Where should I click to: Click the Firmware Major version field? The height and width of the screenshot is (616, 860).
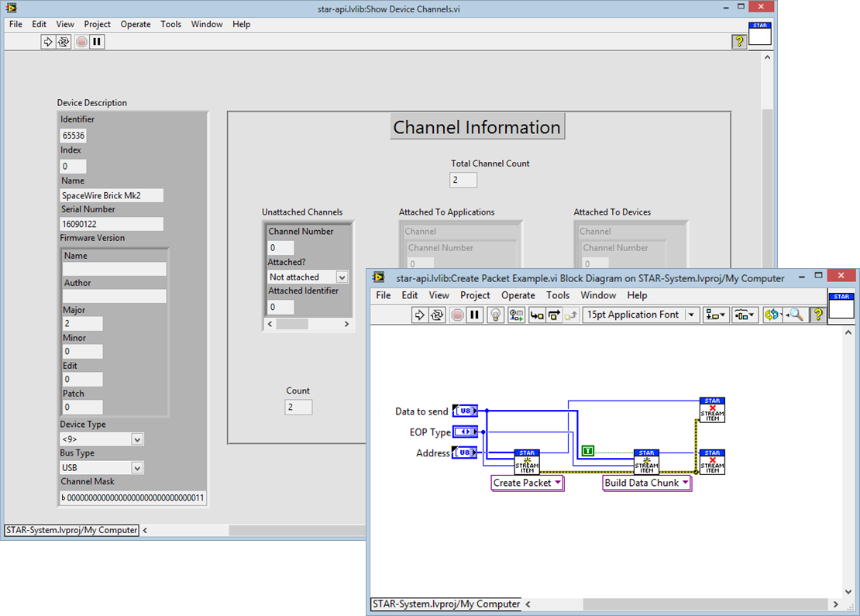pyautogui.click(x=82, y=324)
